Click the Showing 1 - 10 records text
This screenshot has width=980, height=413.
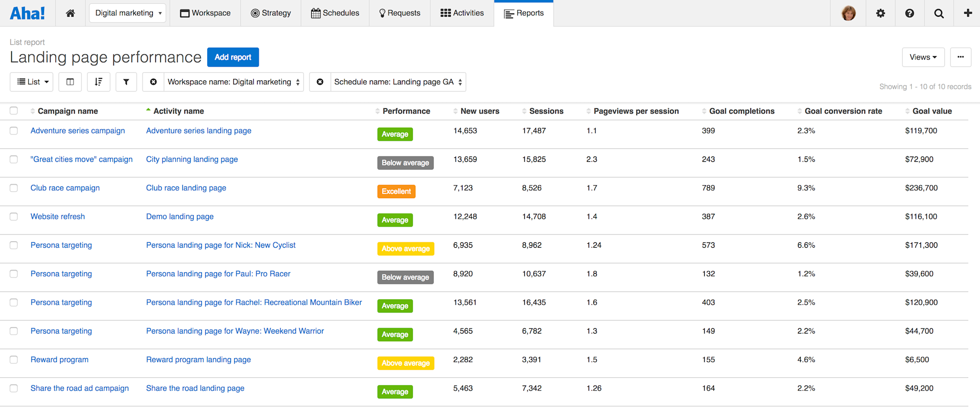tap(925, 86)
